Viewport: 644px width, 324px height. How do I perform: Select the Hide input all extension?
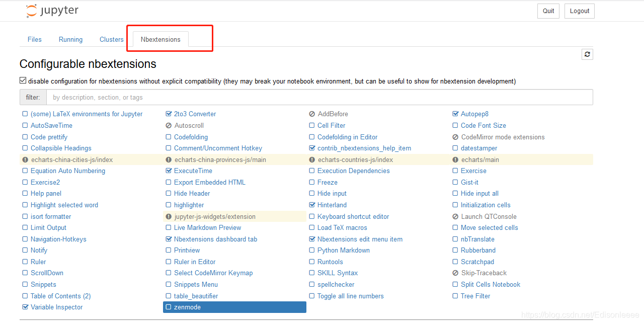coord(479,194)
